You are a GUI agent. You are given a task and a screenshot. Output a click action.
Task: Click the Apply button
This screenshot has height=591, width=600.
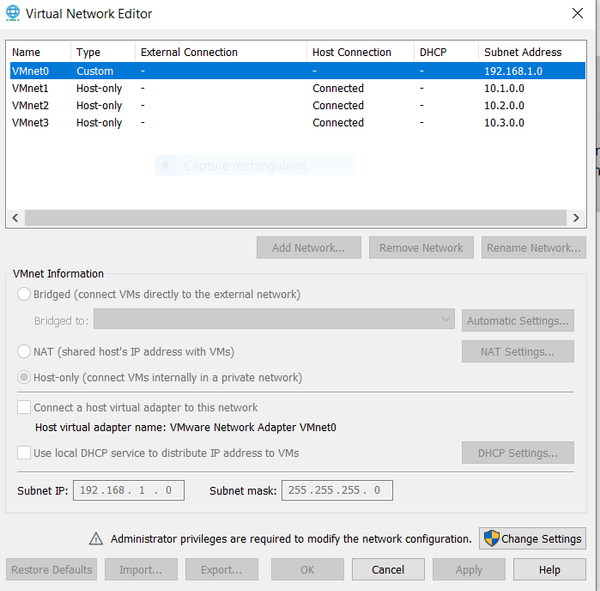pos(469,570)
